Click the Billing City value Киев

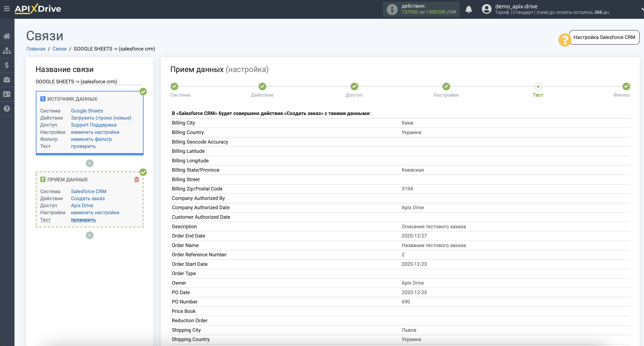click(407, 123)
